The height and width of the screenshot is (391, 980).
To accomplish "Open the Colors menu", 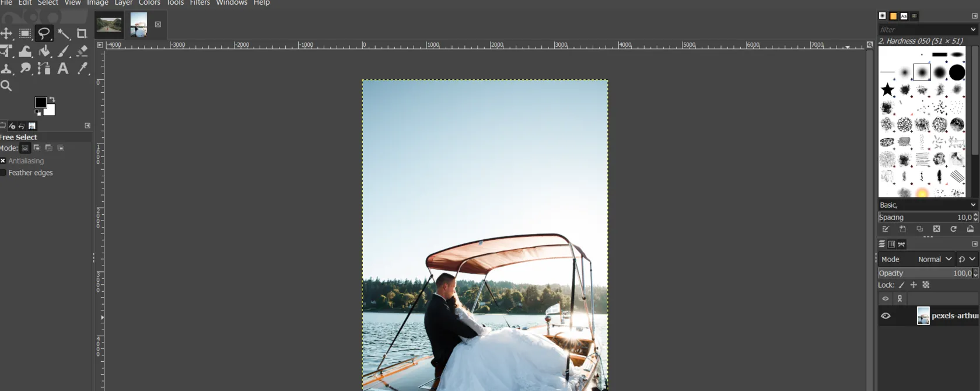I will tap(149, 3).
